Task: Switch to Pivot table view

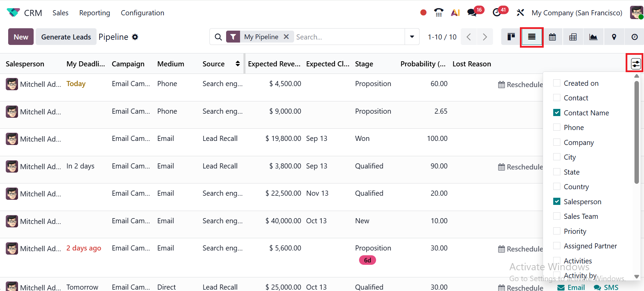Action: (573, 37)
